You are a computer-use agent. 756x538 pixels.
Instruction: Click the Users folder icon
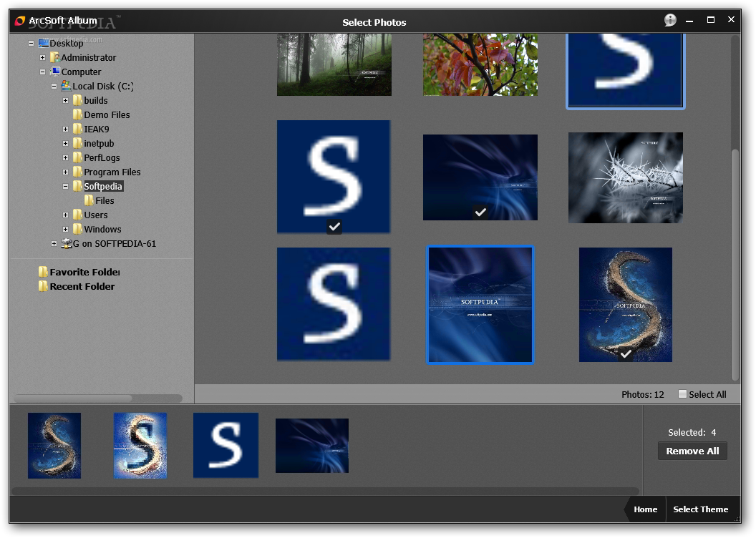tap(77, 215)
